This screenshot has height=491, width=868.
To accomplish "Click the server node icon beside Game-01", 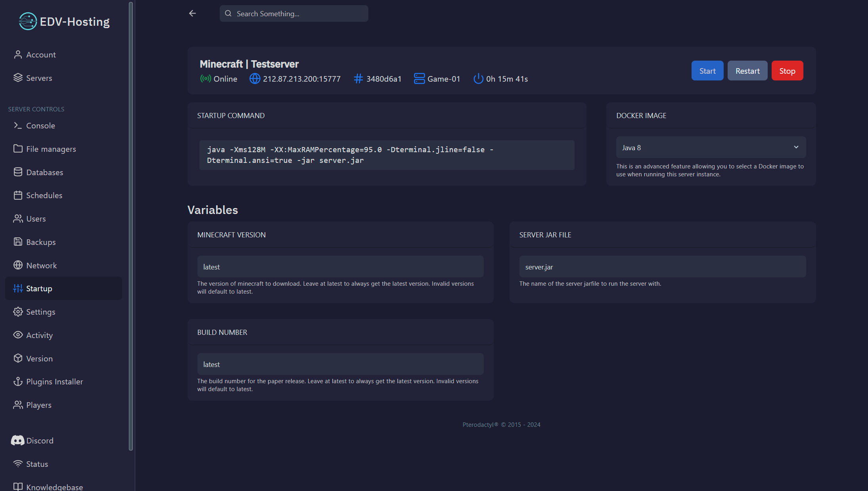I will [x=419, y=78].
